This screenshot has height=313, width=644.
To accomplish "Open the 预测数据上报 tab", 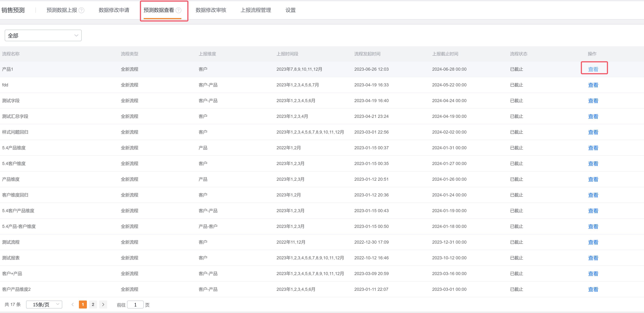I will coord(62,10).
